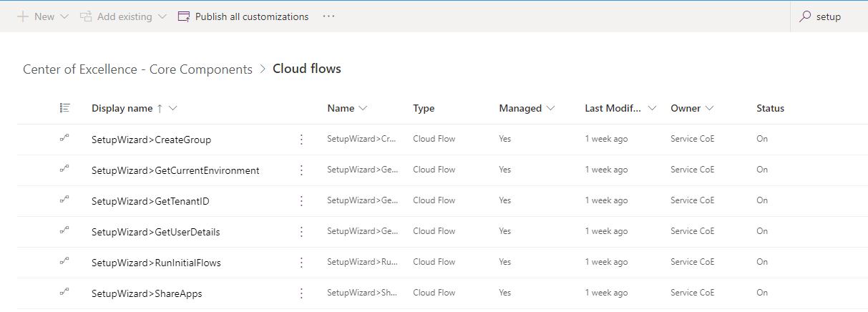
Task: Click the search magnifier icon
Action: (x=805, y=16)
